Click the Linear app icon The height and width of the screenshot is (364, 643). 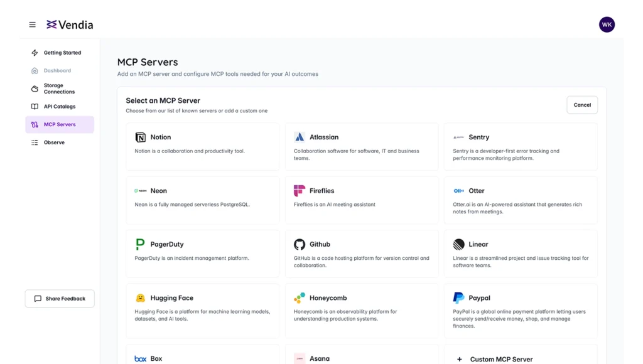point(459,244)
